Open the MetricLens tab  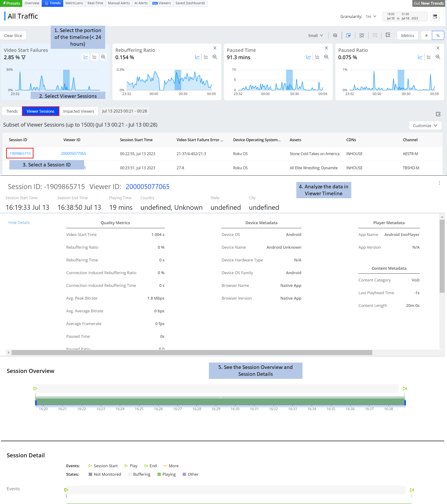[74, 3]
